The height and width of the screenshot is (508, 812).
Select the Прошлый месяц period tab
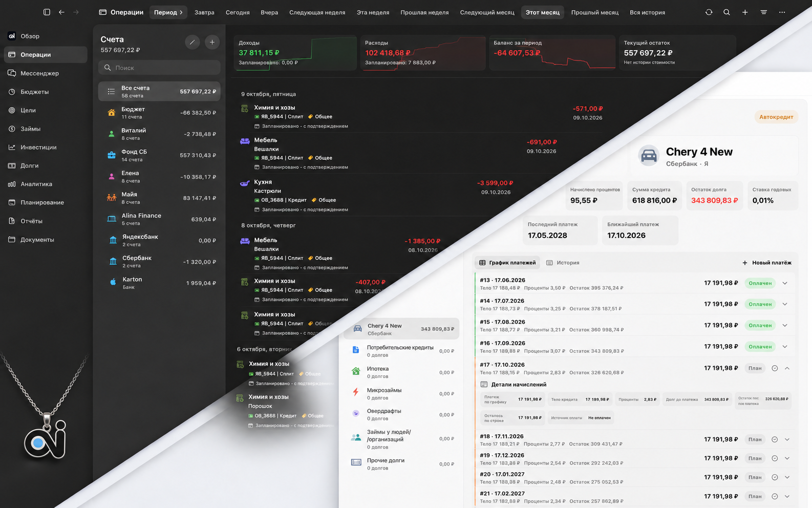[x=594, y=12]
